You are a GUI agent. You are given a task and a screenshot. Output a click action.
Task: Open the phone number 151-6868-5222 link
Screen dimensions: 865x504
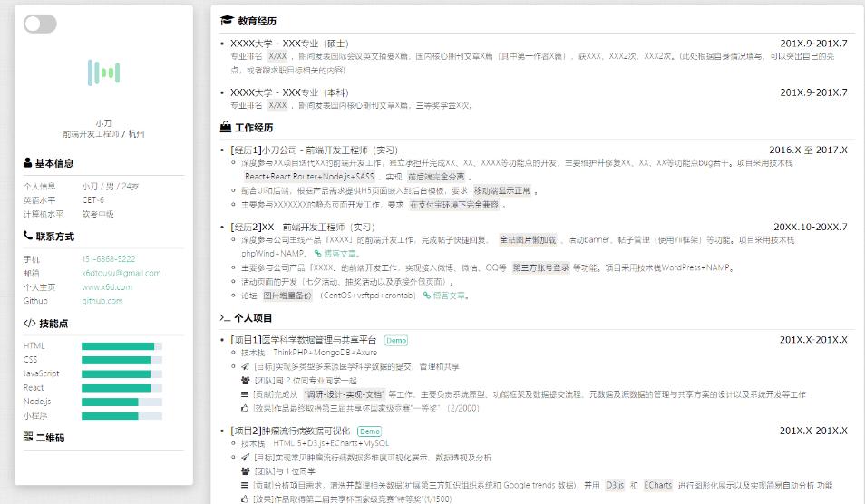point(109,258)
